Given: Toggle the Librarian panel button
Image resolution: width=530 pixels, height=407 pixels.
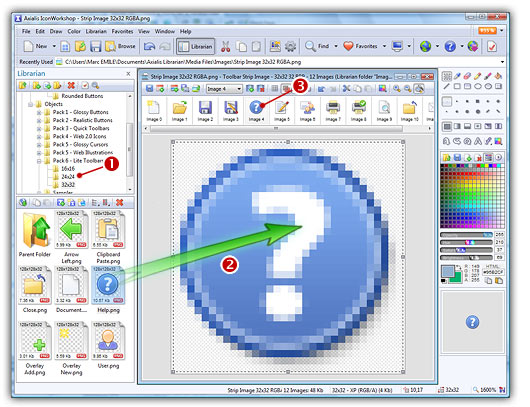Looking at the screenshot, I should pyautogui.click(x=195, y=46).
